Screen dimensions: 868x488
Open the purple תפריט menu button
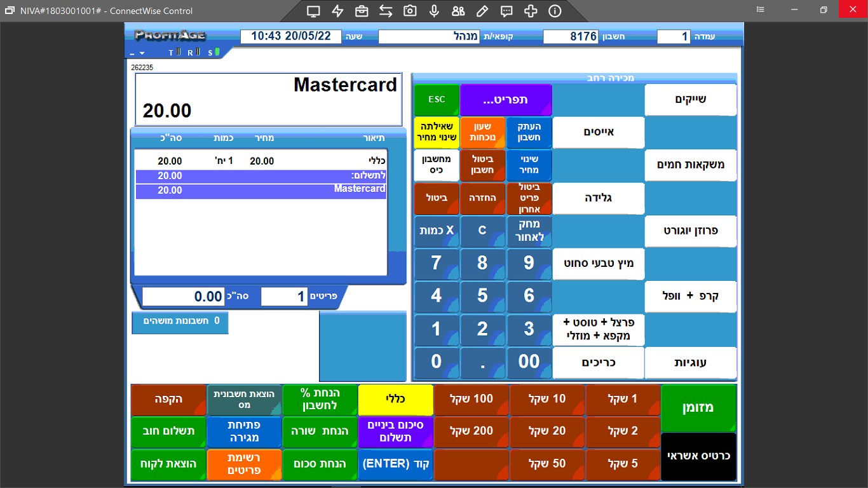[506, 100]
